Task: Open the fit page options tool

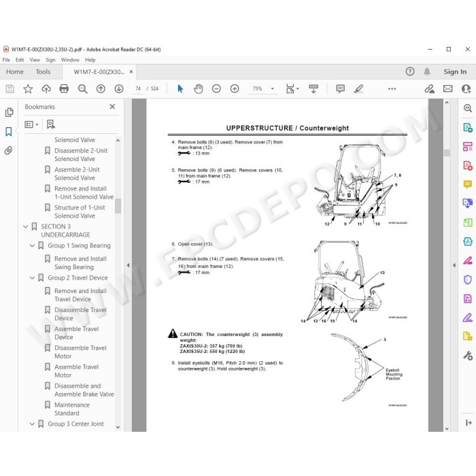Action: (292, 88)
